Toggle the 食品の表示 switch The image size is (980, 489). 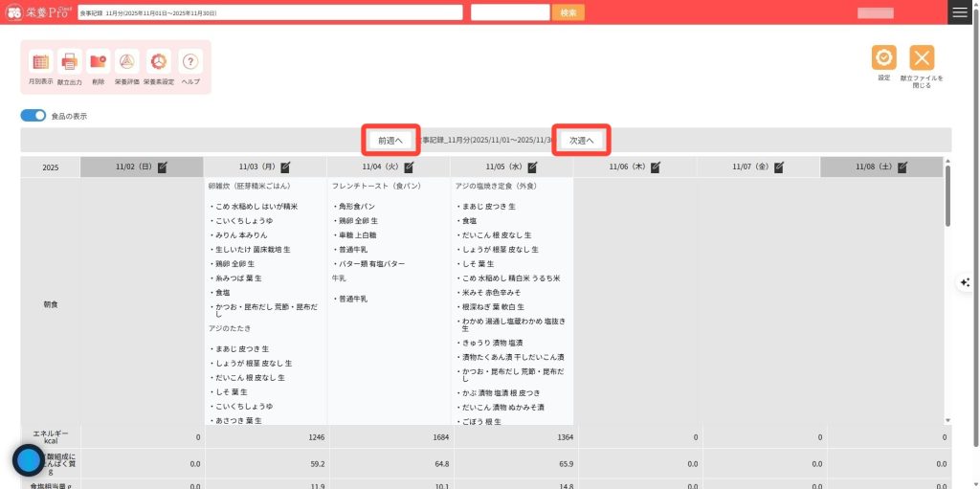33,116
